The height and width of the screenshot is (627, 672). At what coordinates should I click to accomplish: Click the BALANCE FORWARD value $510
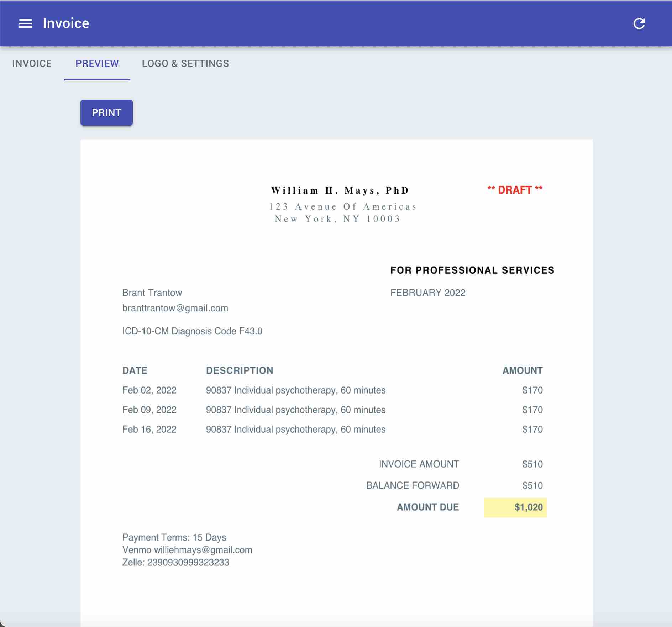[x=532, y=485]
